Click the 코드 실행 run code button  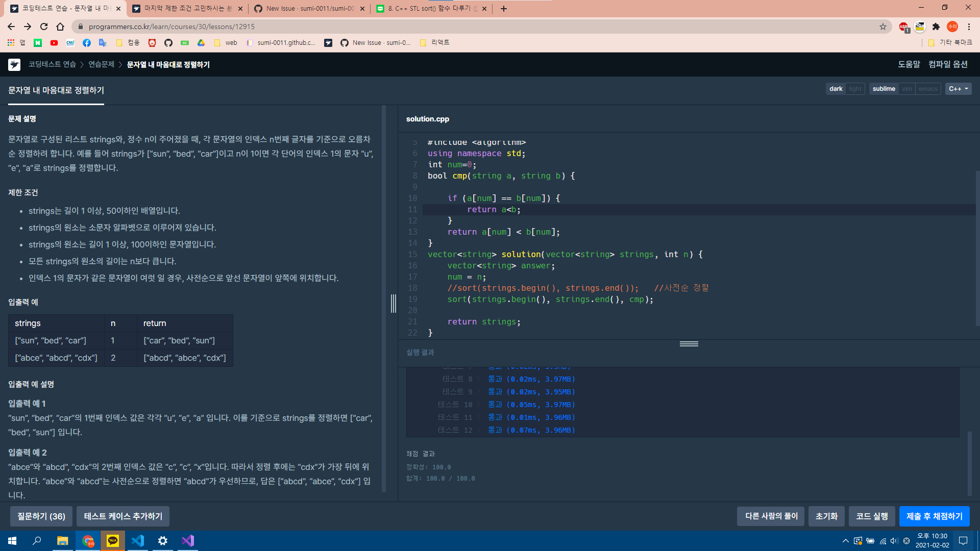click(872, 516)
